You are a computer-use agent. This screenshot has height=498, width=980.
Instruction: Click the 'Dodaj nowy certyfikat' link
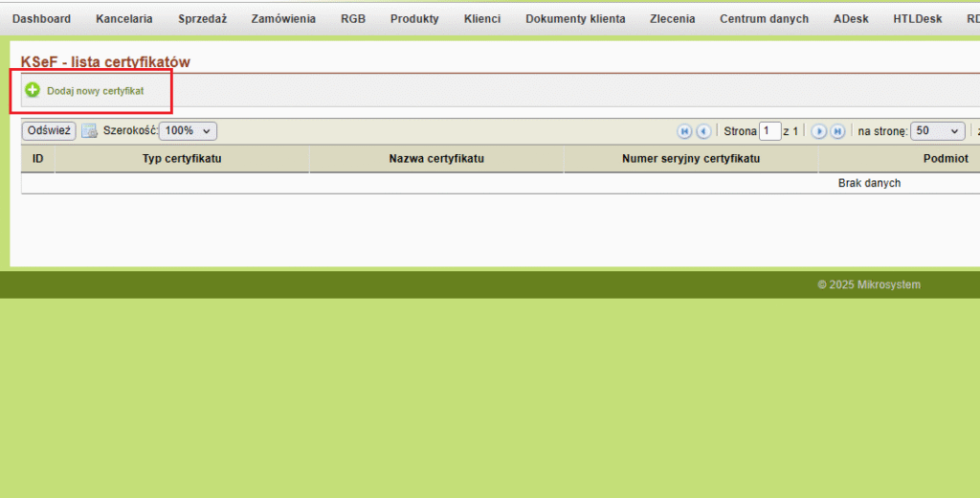[95, 91]
